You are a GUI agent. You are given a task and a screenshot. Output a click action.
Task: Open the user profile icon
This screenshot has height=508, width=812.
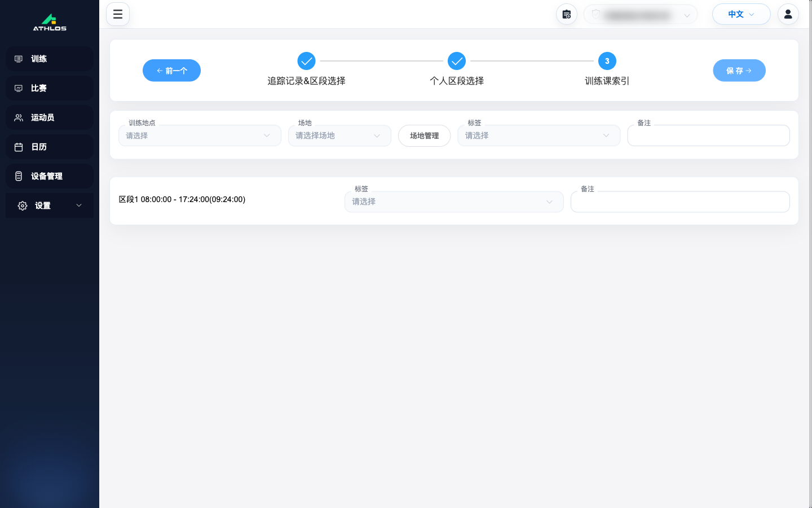pyautogui.click(x=788, y=14)
